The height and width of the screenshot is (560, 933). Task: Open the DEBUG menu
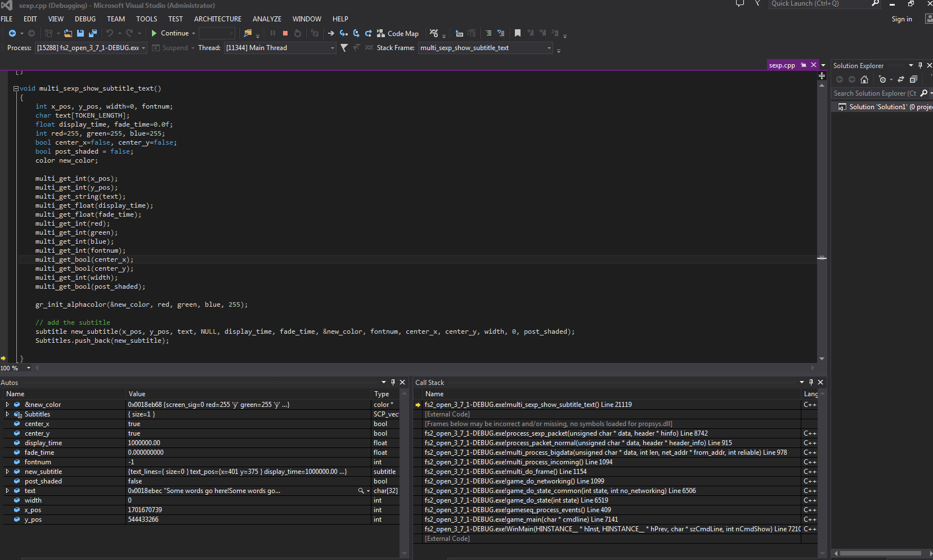(x=85, y=19)
